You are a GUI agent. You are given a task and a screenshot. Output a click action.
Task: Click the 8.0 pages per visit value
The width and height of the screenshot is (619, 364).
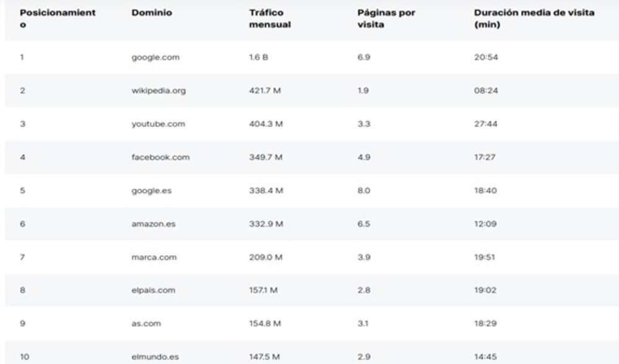click(362, 190)
